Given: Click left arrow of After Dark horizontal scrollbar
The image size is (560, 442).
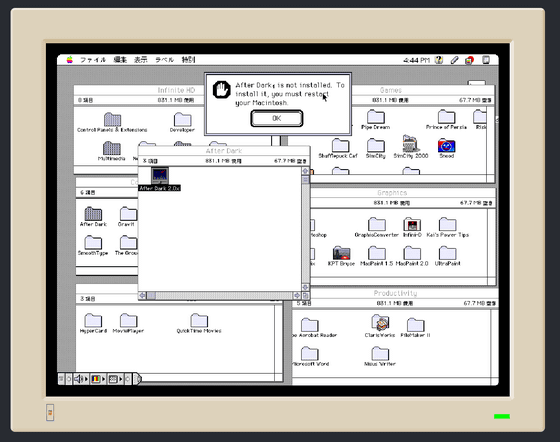Looking at the screenshot, I should 142,296.
